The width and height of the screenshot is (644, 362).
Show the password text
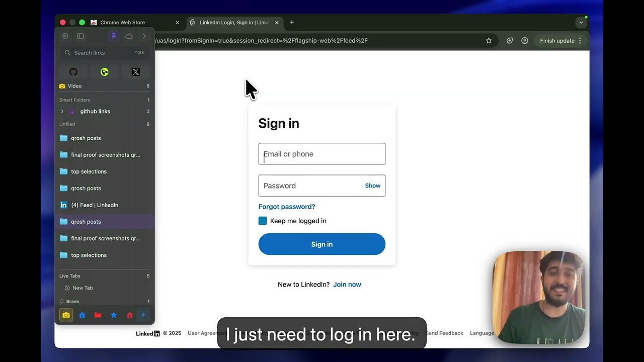click(x=373, y=186)
